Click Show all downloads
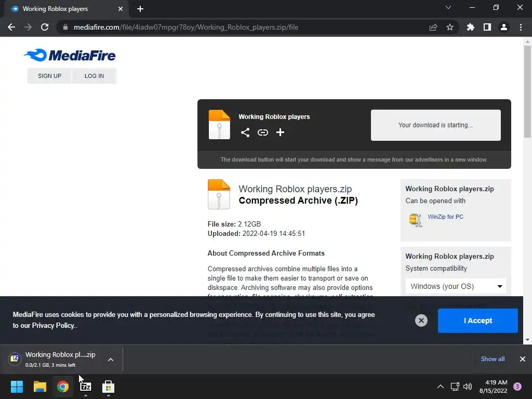This screenshot has width=532, height=399. tap(493, 359)
